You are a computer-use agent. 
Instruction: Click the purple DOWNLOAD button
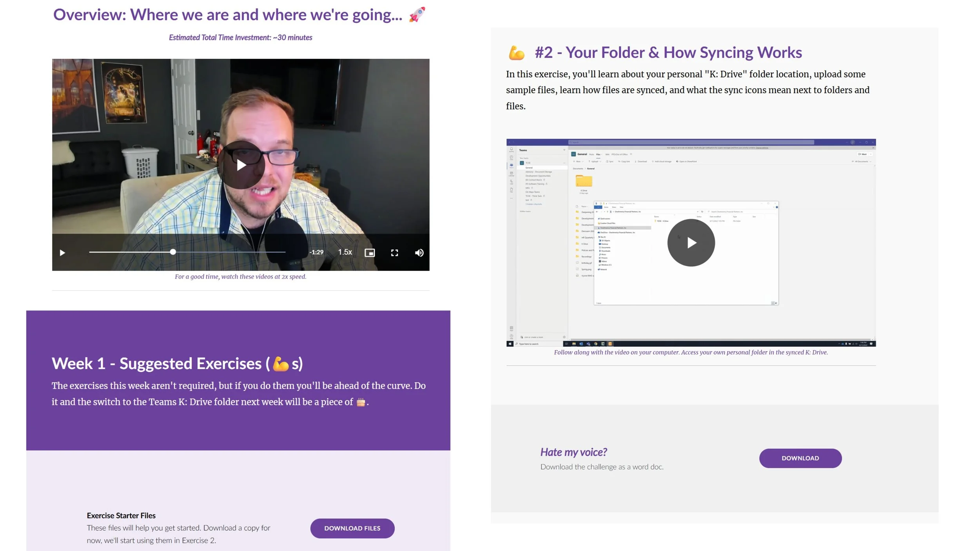800,458
